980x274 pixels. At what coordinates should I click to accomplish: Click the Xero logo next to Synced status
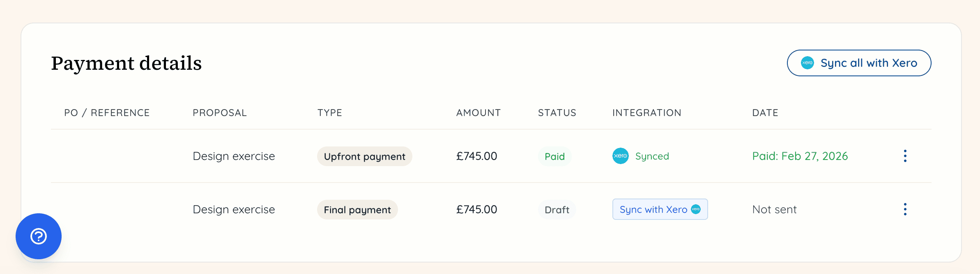[619, 156]
